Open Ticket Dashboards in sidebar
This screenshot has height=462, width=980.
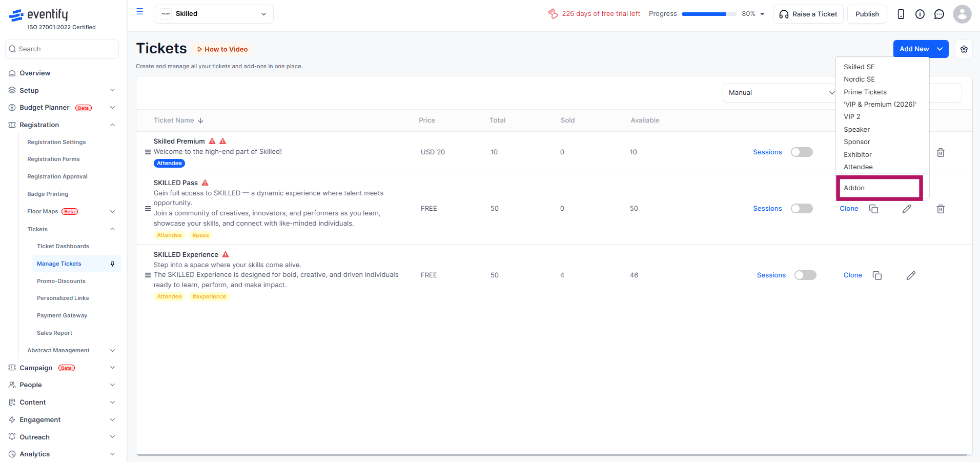(x=63, y=247)
